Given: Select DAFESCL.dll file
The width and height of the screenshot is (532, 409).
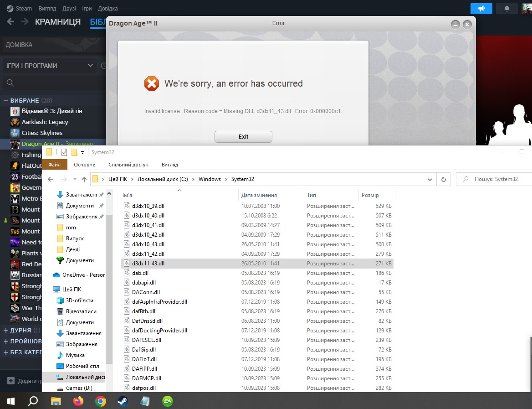Looking at the screenshot, I should [257, 340].
